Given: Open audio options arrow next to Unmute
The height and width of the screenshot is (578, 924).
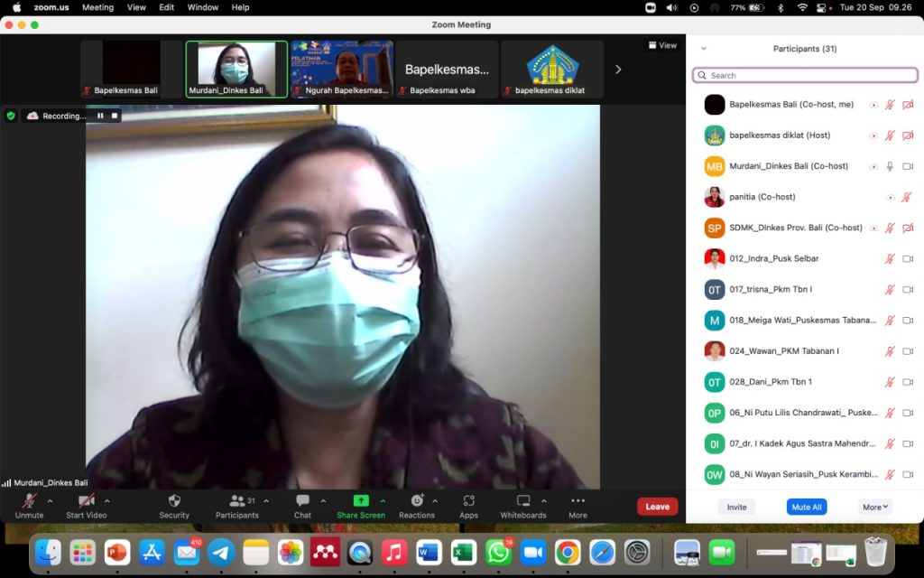Looking at the screenshot, I should click(x=50, y=500).
